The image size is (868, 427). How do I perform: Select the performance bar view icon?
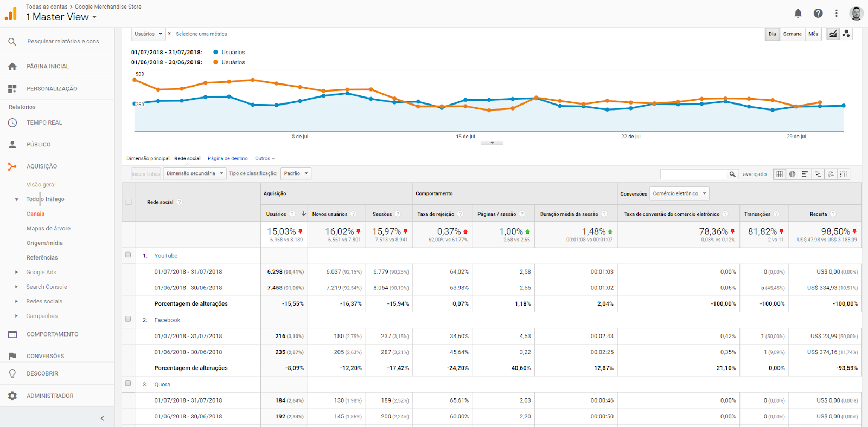(x=805, y=174)
